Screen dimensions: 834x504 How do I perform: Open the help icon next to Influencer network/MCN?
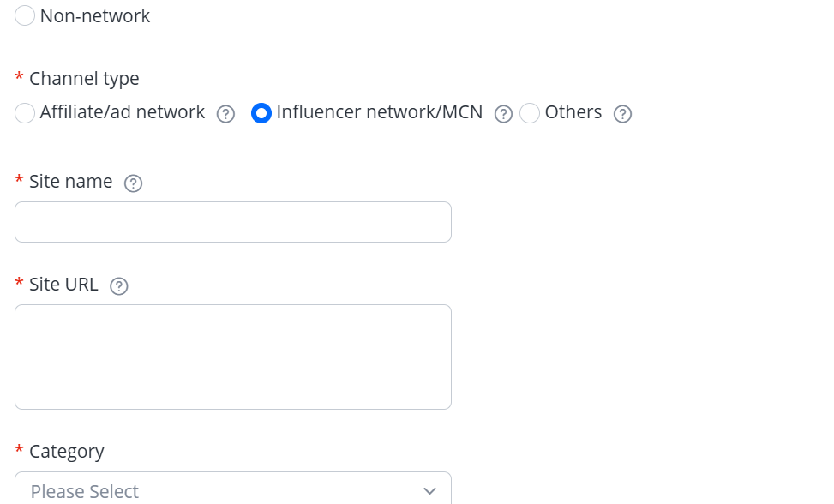tap(503, 114)
